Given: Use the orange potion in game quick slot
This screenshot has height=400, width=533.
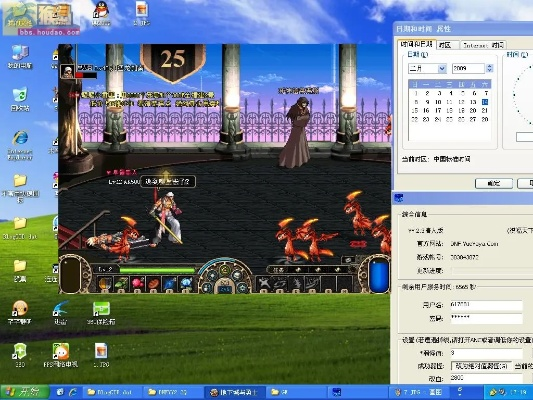Looking at the screenshot, I should [105, 284].
